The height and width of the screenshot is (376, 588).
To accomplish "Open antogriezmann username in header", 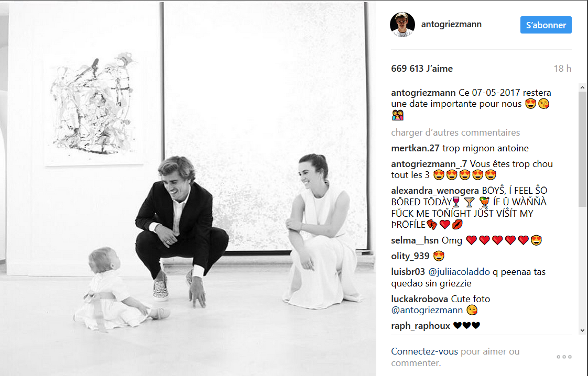I will [451, 25].
